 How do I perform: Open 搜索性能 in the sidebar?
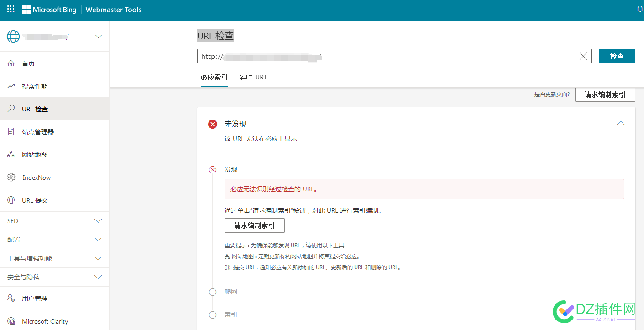pos(55,86)
